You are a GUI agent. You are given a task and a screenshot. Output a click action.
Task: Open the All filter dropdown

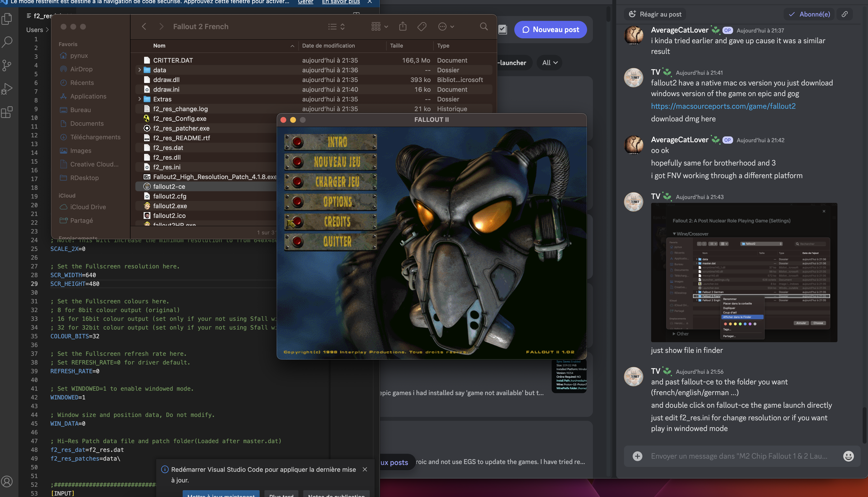(550, 63)
